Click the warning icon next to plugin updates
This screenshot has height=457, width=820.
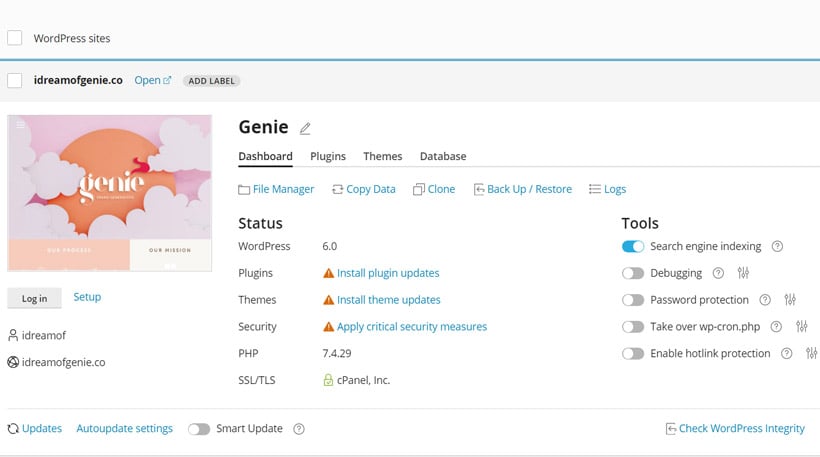328,273
